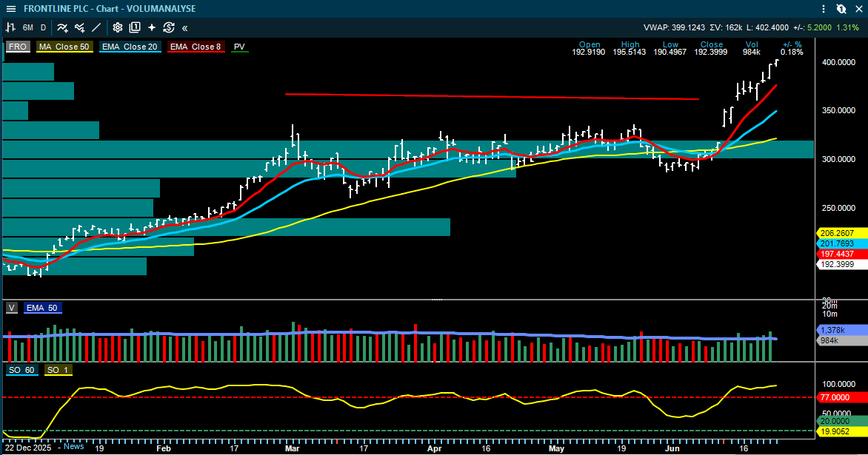Add an indicator with the wavy-line plus icon

click(62, 27)
